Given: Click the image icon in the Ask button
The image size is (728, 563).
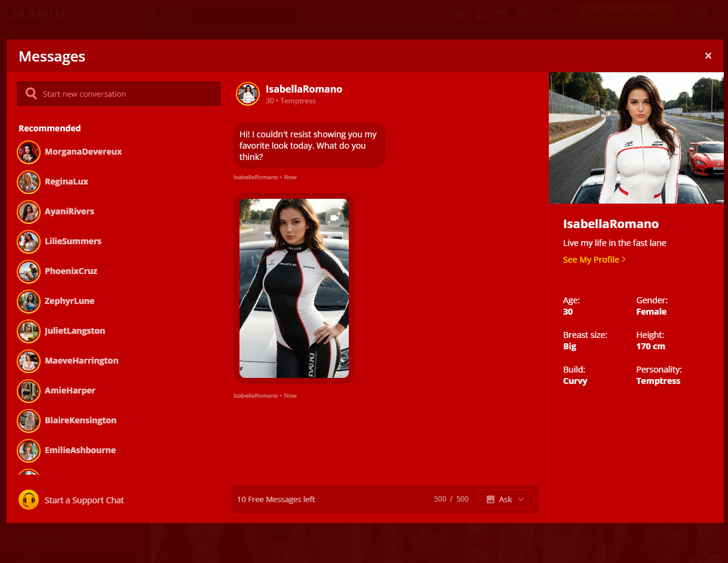Looking at the screenshot, I should pyautogui.click(x=490, y=499).
